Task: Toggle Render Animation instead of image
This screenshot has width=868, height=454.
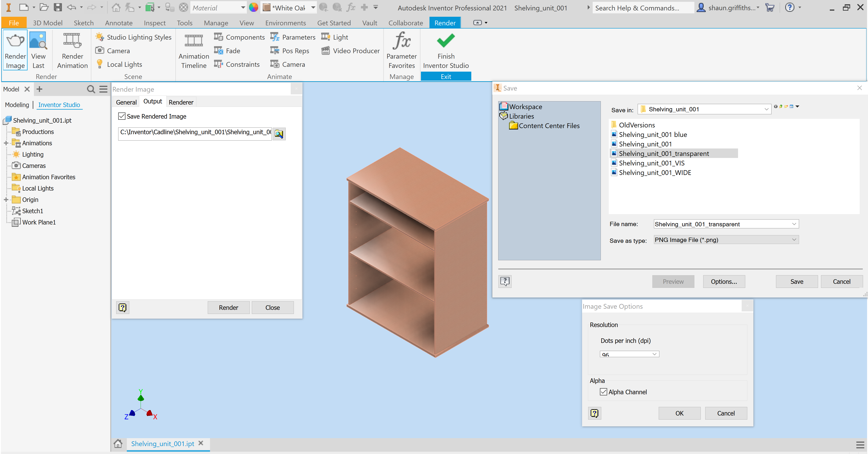Action: tap(72, 51)
